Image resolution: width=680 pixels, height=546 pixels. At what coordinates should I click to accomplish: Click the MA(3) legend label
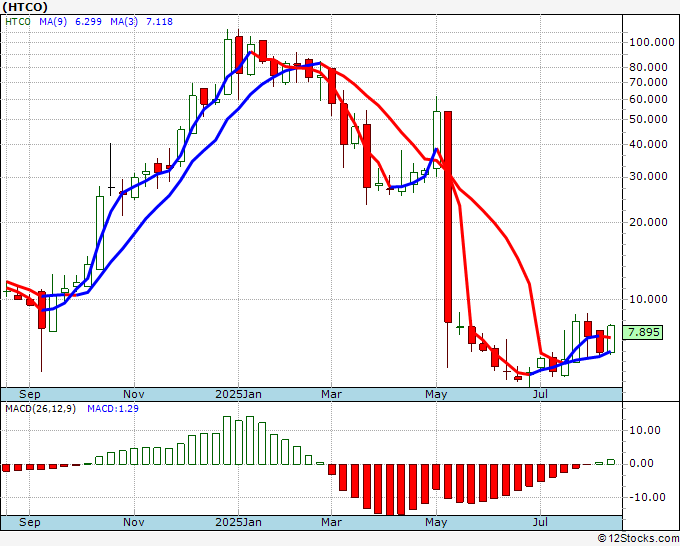(x=124, y=22)
